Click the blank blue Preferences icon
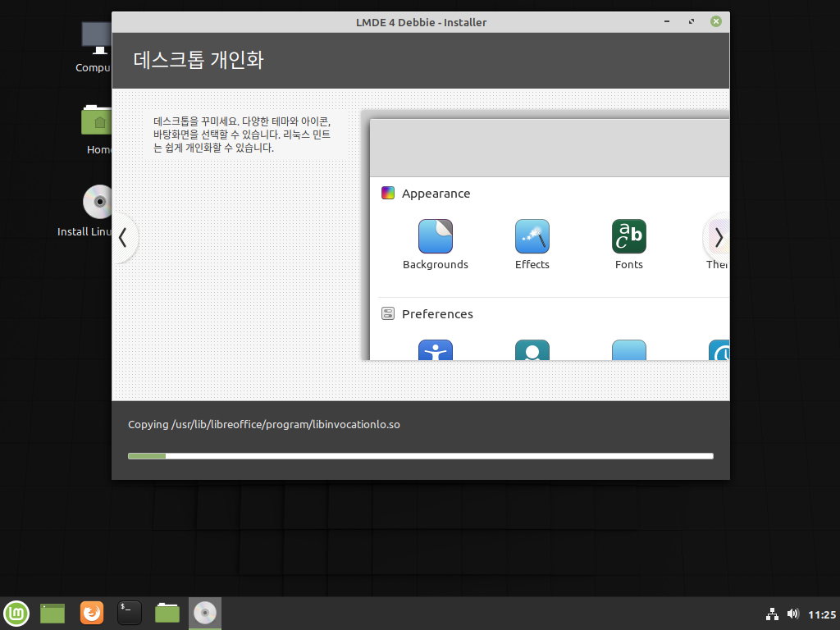The image size is (840, 630). pyautogui.click(x=629, y=350)
